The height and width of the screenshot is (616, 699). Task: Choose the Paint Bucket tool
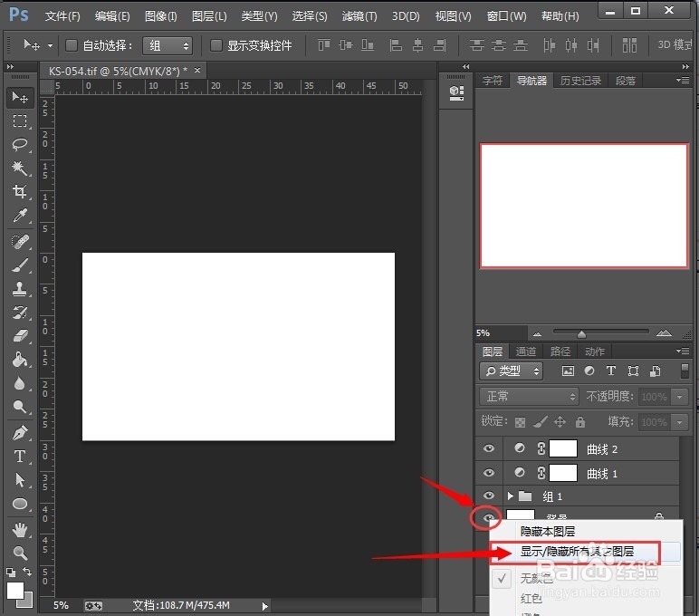(x=20, y=360)
